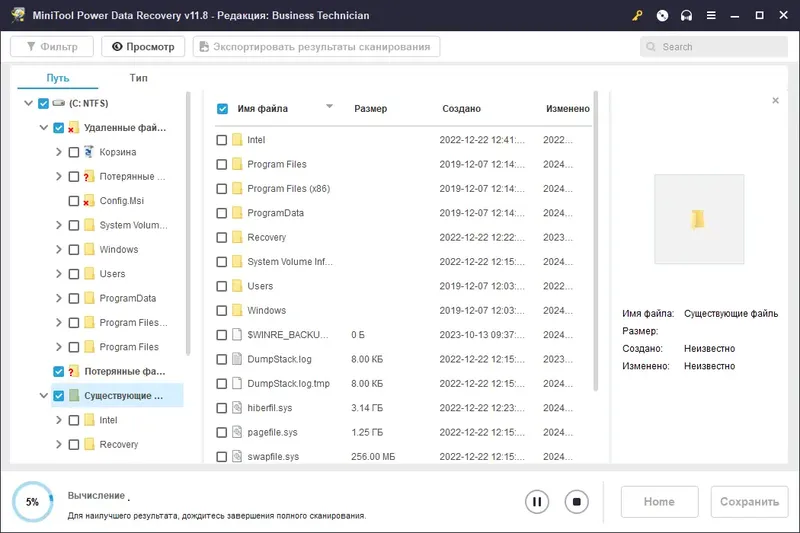Click the headphones support icon
This screenshot has width=800, height=533.
[x=687, y=16]
